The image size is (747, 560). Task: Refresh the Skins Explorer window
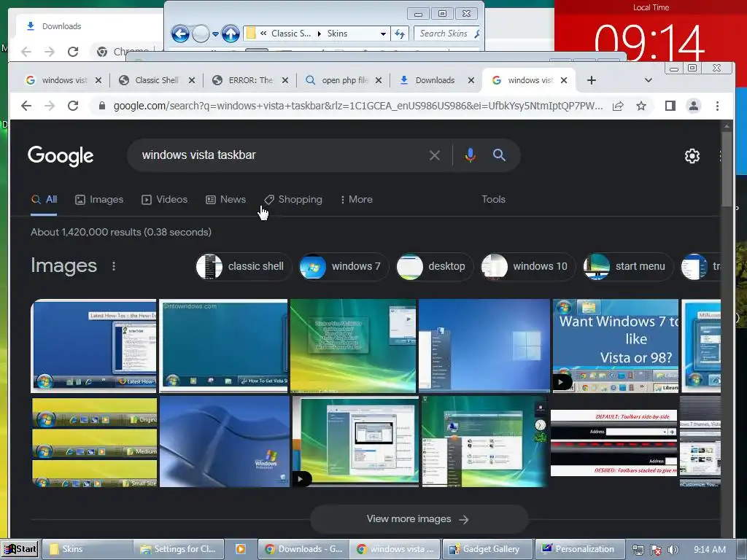[x=400, y=34]
